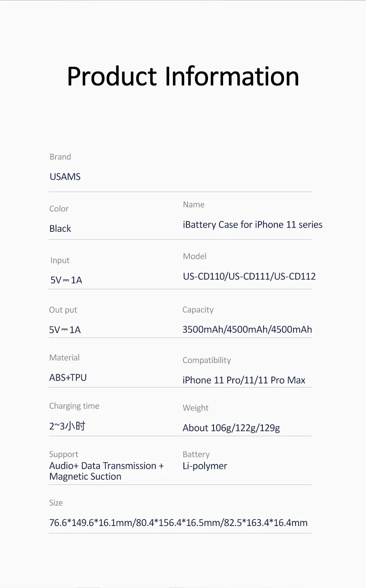The height and width of the screenshot is (588, 366).
Task: Click the Black color value
Action: [x=60, y=229]
